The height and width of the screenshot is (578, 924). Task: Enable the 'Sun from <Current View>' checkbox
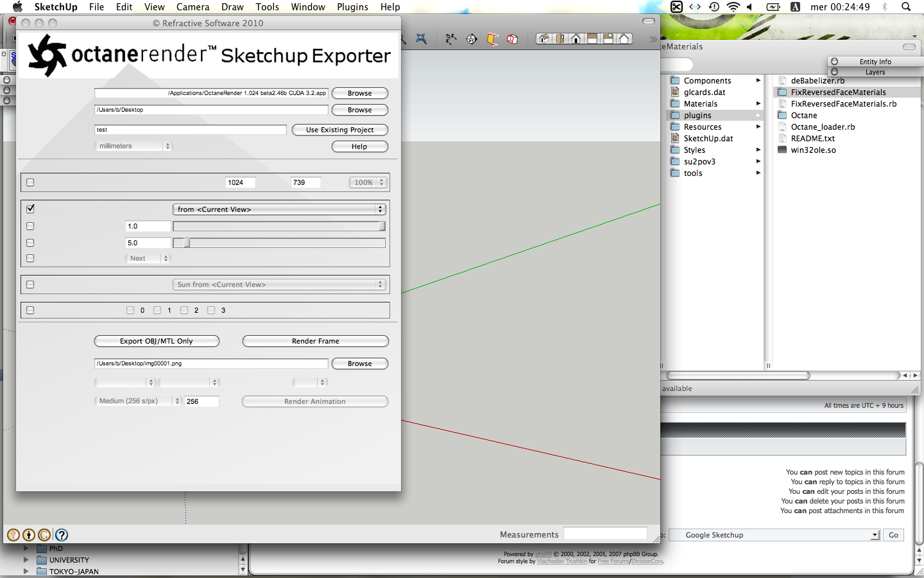pos(30,285)
